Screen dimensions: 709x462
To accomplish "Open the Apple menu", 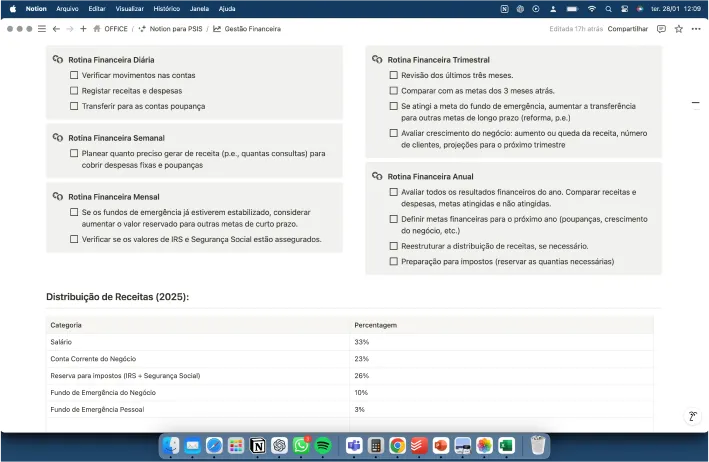I will coord(13,9).
